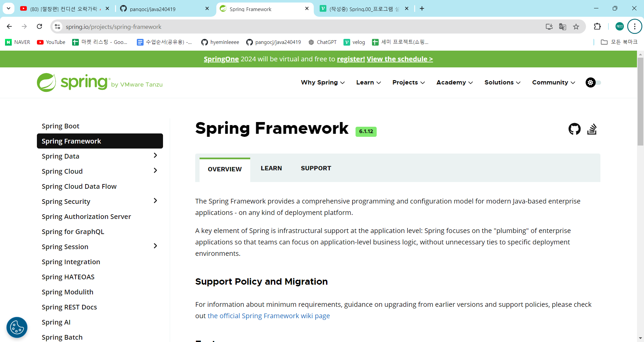Image resolution: width=644 pixels, height=342 pixels.
Task: Go back to previous page
Action: (9, 26)
